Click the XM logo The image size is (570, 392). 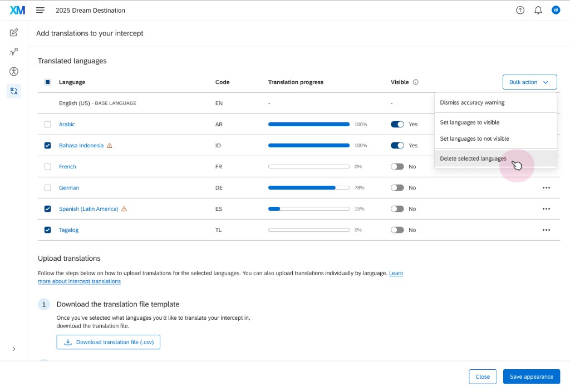click(17, 9)
